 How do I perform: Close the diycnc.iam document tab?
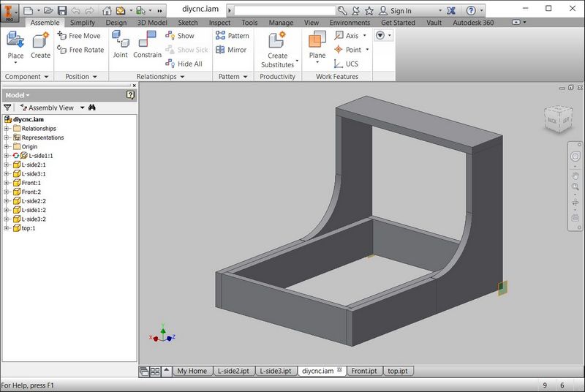click(x=339, y=370)
